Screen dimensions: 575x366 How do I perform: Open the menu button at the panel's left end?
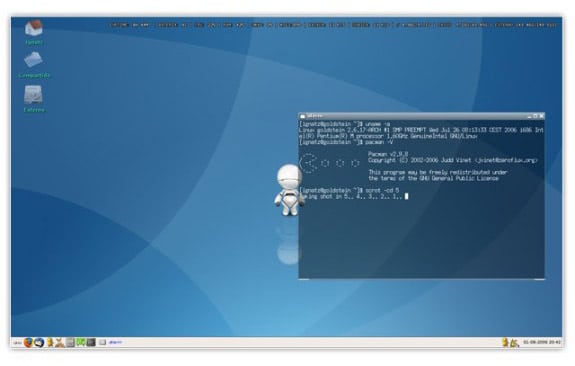coord(17,343)
